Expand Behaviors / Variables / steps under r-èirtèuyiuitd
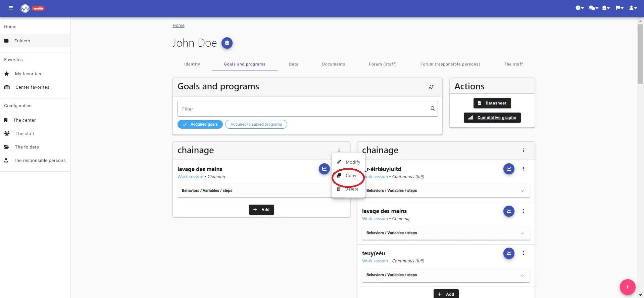 coord(446,191)
